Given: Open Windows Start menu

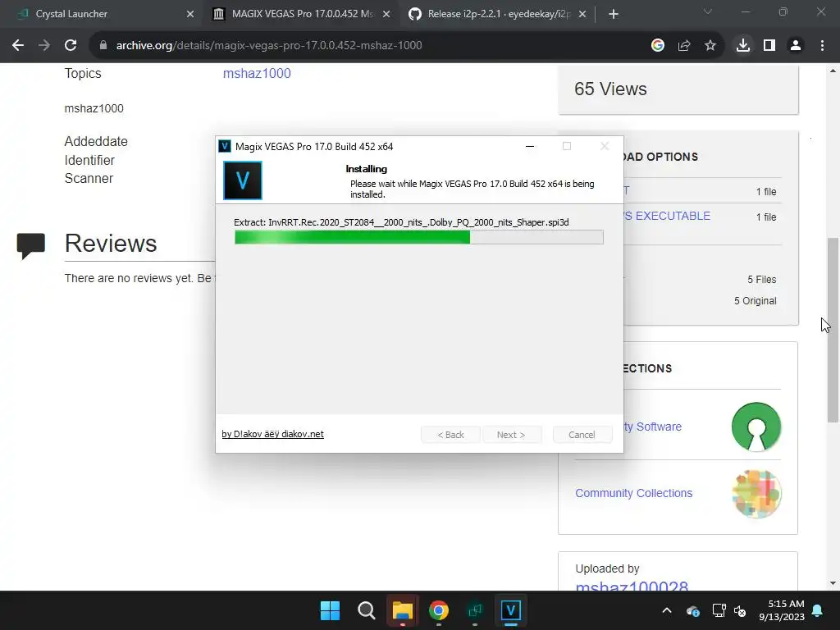Looking at the screenshot, I should 330,610.
